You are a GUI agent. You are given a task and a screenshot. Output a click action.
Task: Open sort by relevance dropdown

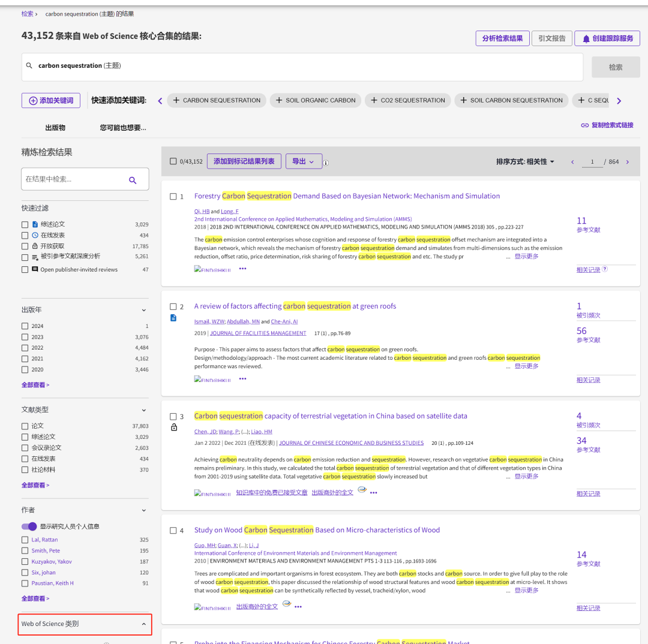525,162
